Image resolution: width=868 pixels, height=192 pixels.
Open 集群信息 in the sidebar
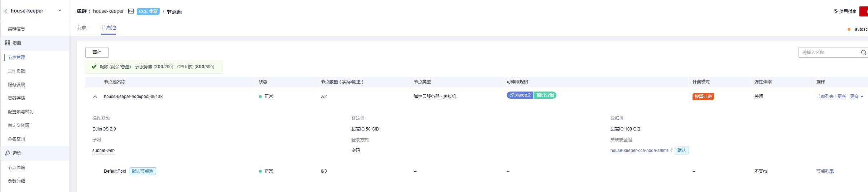pyautogui.click(x=16, y=29)
